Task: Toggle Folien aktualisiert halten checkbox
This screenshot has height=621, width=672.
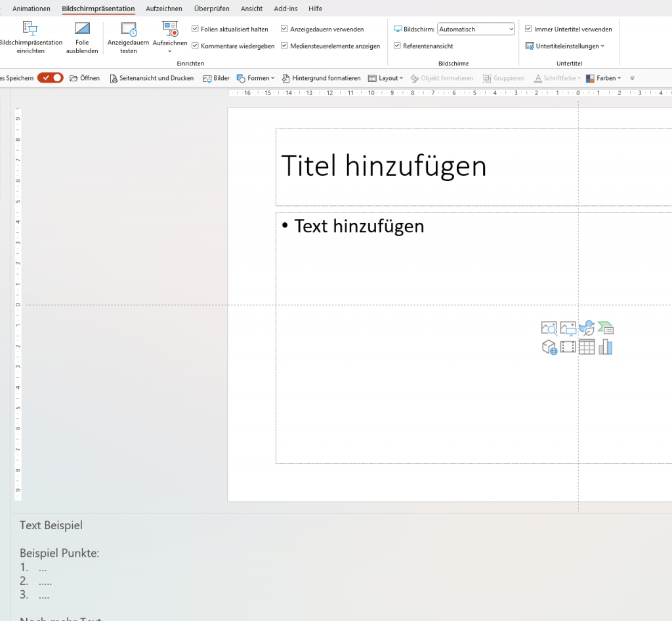Action: (195, 29)
